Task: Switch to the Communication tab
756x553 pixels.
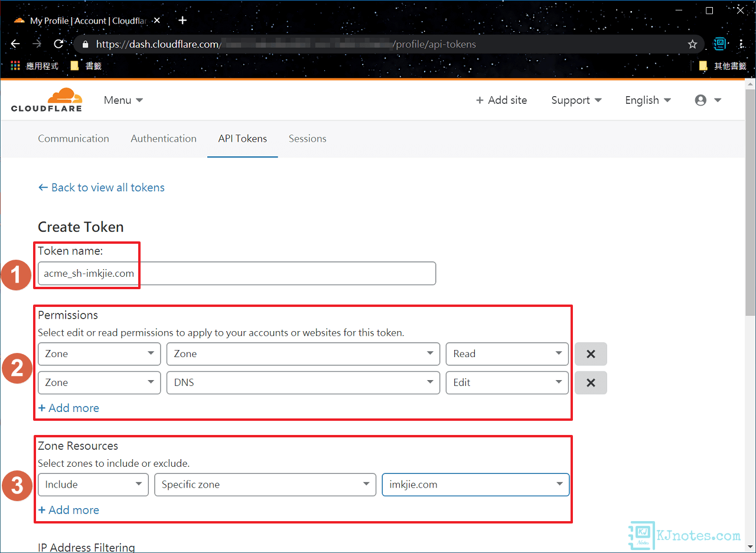Action: 73,139
